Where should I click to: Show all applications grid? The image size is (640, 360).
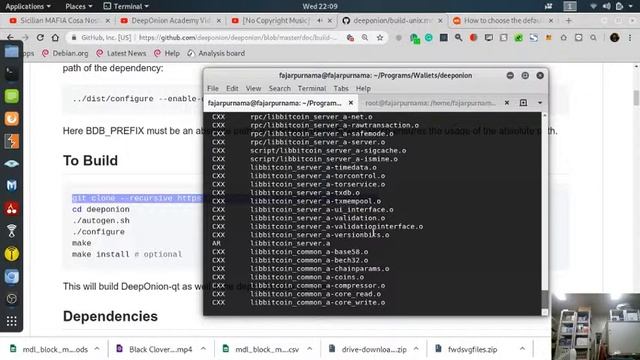tap(11, 321)
